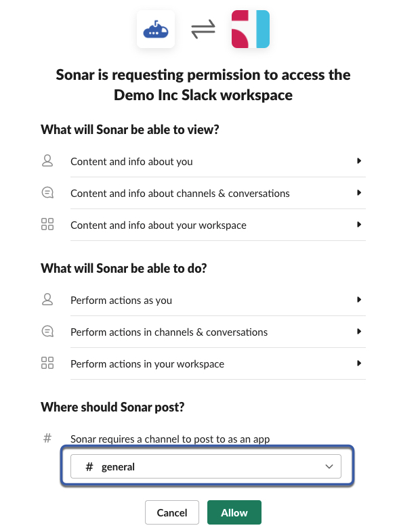
Task: Click person icon beside Perform actions as you
Action: [47, 300]
